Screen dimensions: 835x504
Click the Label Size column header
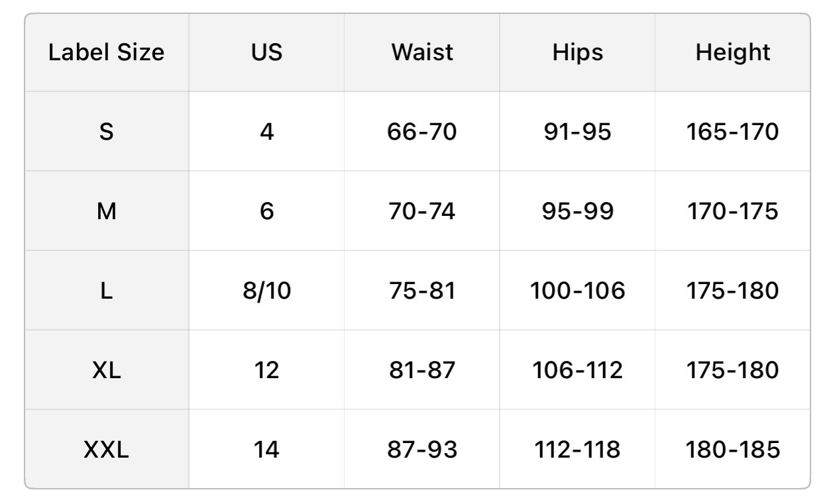(x=106, y=52)
